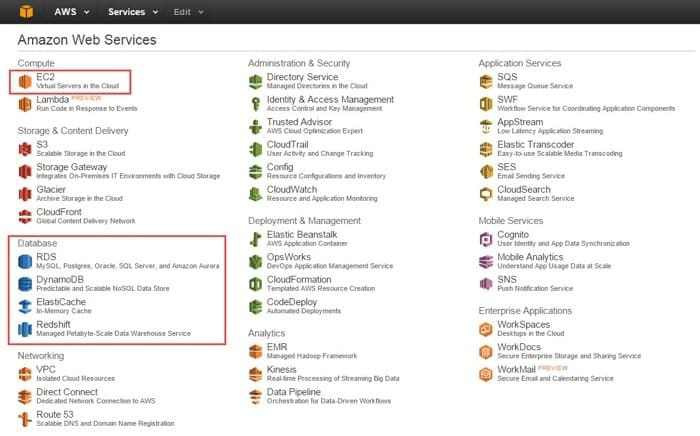Click the EMR service icon

(255, 352)
